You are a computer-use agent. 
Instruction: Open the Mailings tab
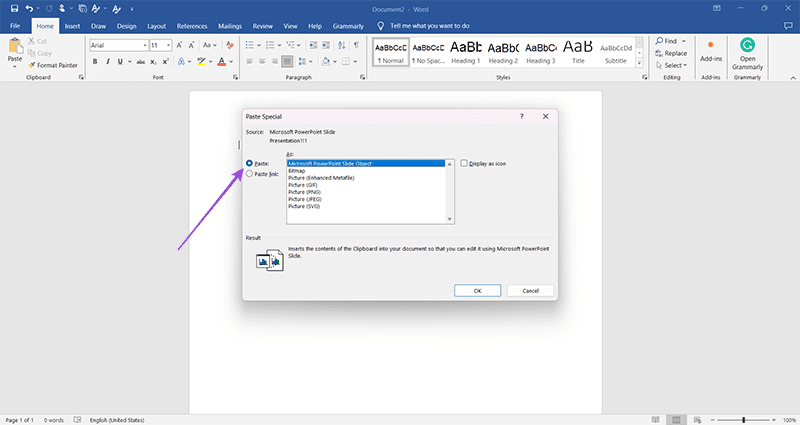click(x=230, y=26)
